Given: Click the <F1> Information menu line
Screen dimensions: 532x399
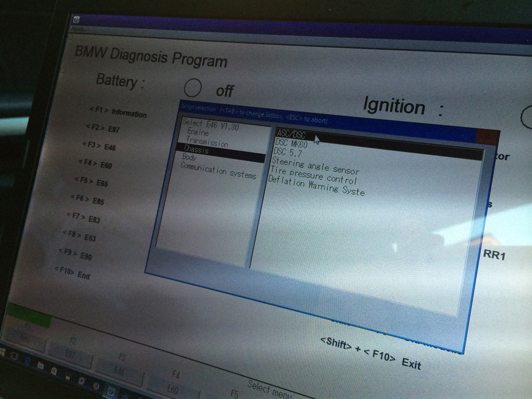Looking at the screenshot, I should coord(118,112).
